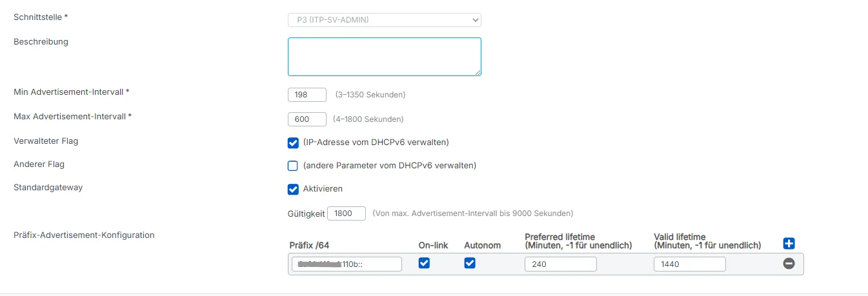Remove the prefix row with minus icon

(789, 264)
